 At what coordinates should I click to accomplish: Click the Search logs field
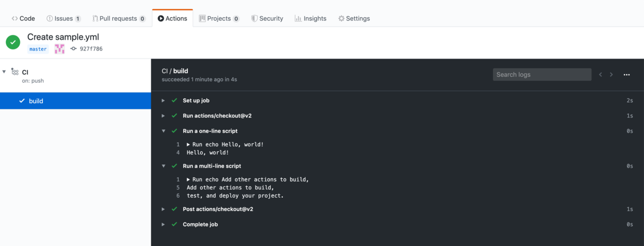pos(542,75)
